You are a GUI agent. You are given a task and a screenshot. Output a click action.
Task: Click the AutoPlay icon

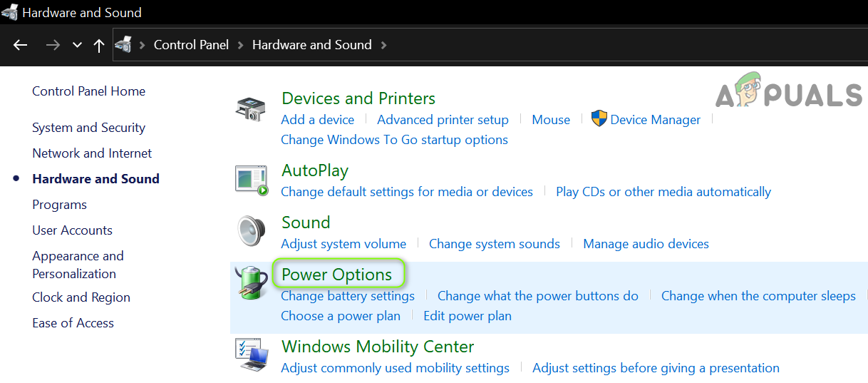(252, 180)
